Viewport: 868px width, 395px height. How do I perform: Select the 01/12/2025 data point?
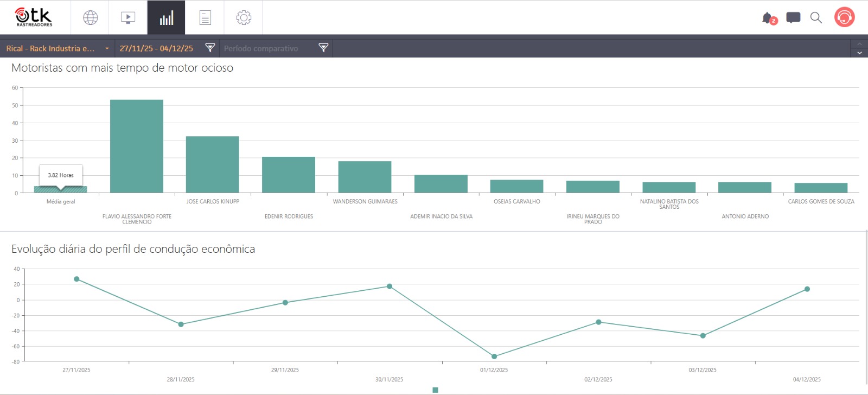pos(494,356)
